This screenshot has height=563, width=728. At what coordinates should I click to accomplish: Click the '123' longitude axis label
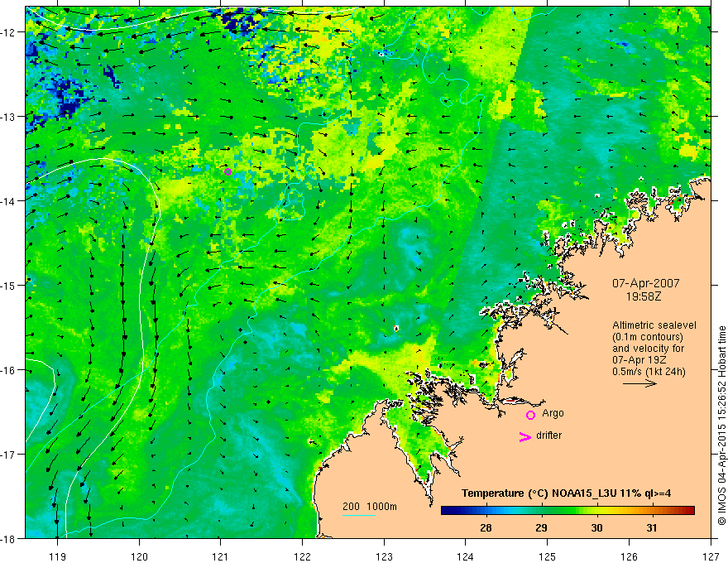click(x=384, y=556)
